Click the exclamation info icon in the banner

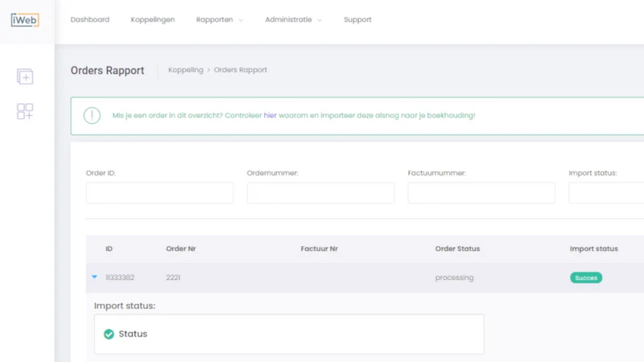coord(92,115)
